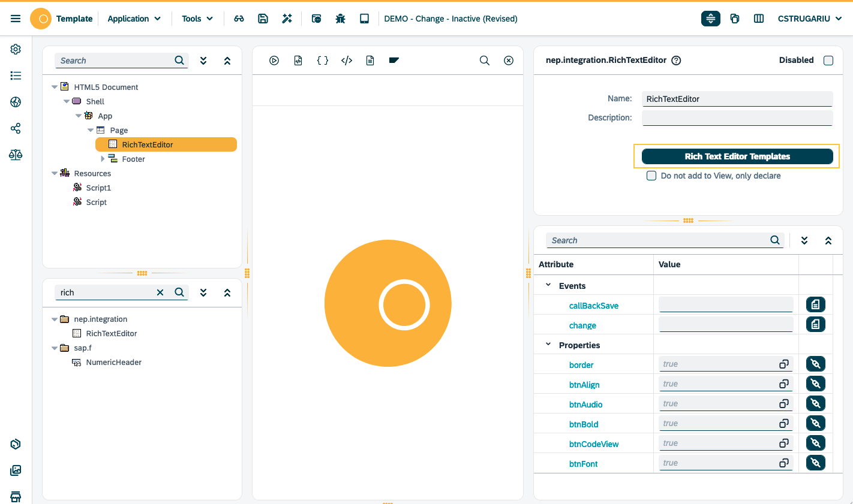Expand the Footer tree node
Screen dimensions: 853x504
coord(102,158)
